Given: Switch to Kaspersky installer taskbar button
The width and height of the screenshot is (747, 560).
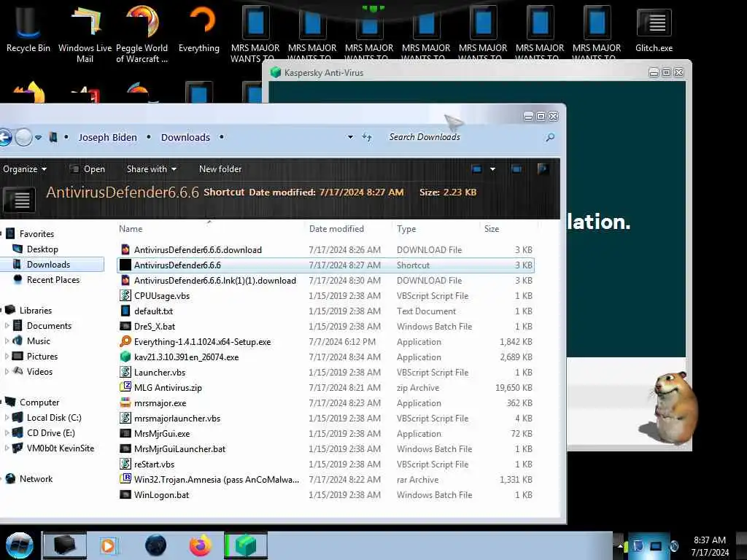Looking at the screenshot, I should 246,545.
